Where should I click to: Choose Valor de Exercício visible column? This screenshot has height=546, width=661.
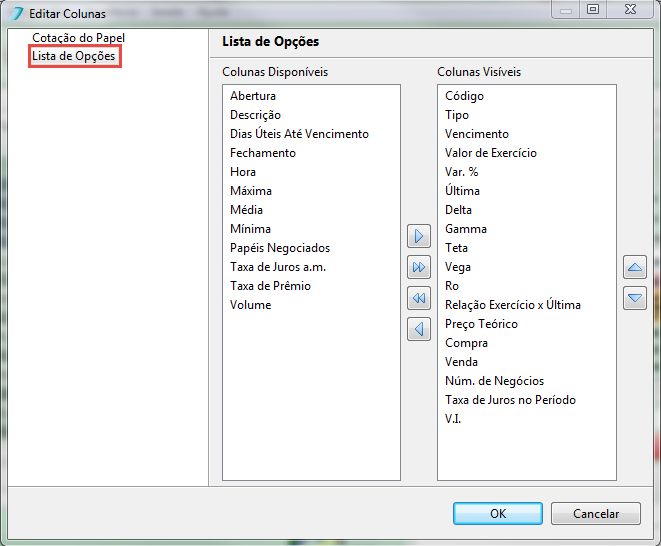tap(491, 153)
